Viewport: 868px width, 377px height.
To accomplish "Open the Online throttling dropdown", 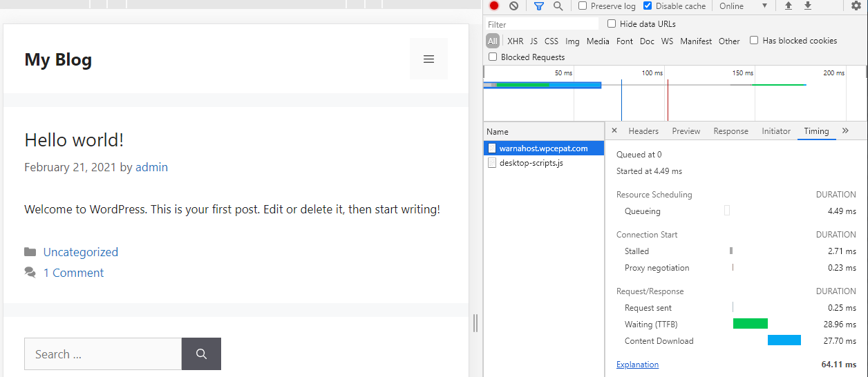I will coord(743,6).
